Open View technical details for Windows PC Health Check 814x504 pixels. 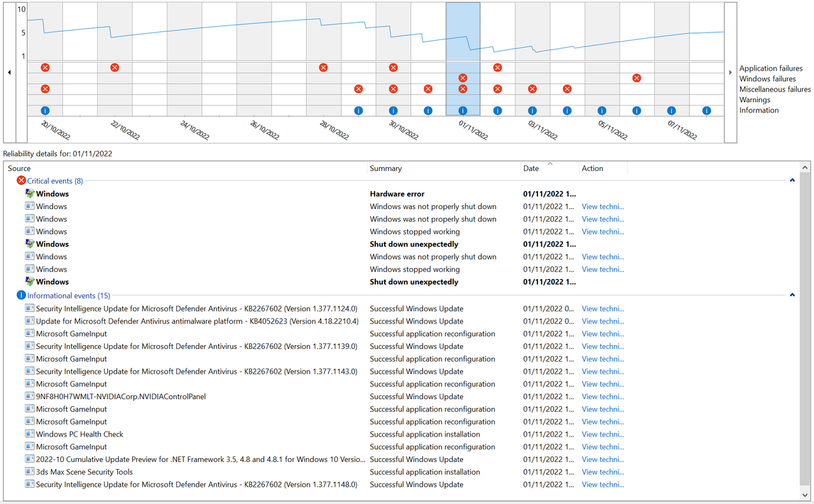tap(603, 435)
